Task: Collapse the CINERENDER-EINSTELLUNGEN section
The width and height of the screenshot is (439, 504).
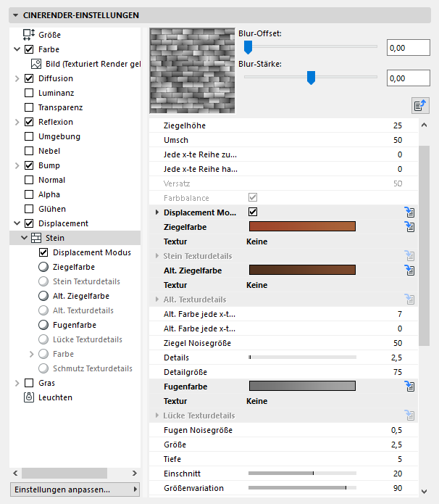Action: 15,15
